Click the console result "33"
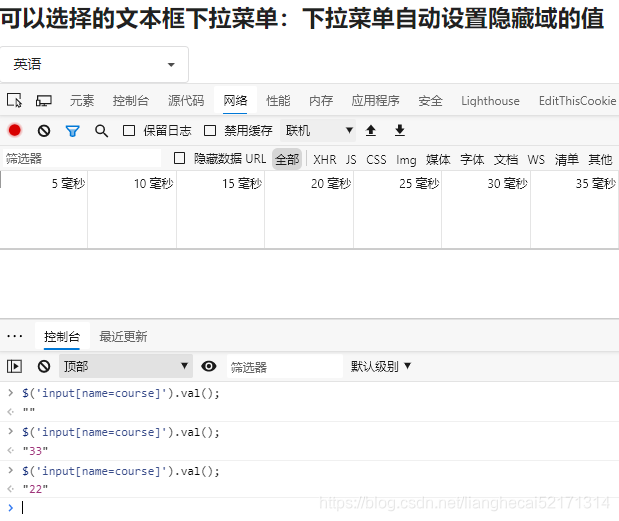 click(35, 451)
